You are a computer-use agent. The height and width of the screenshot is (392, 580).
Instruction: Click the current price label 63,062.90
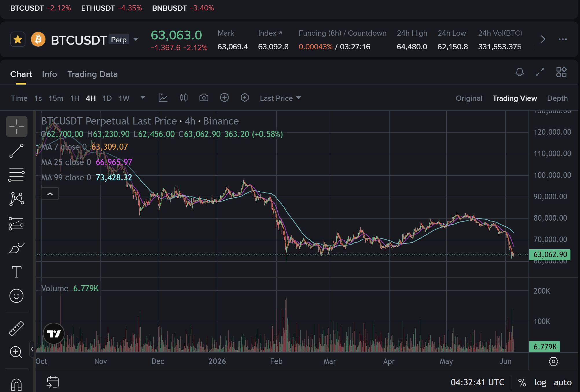(x=550, y=255)
